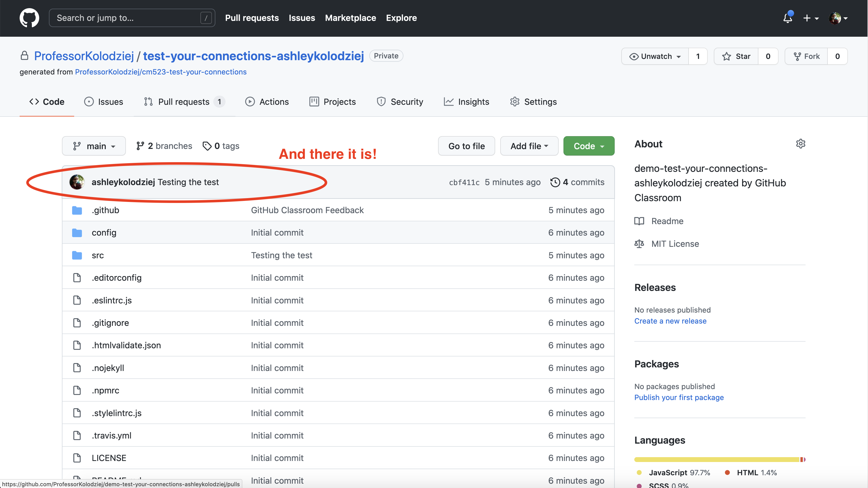
Task: Click the Marketplace header link
Action: click(350, 18)
